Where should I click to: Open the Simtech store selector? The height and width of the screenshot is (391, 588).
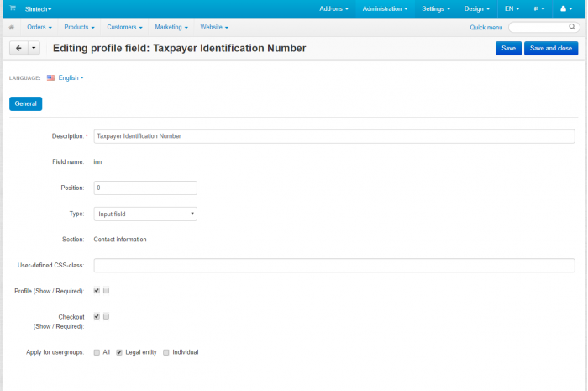(x=39, y=9)
